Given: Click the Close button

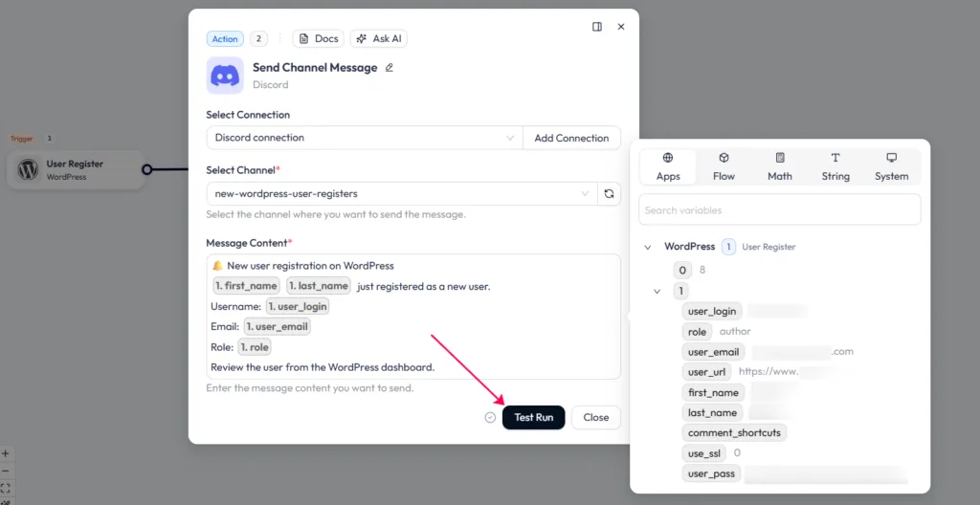Looking at the screenshot, I should 595,418.
